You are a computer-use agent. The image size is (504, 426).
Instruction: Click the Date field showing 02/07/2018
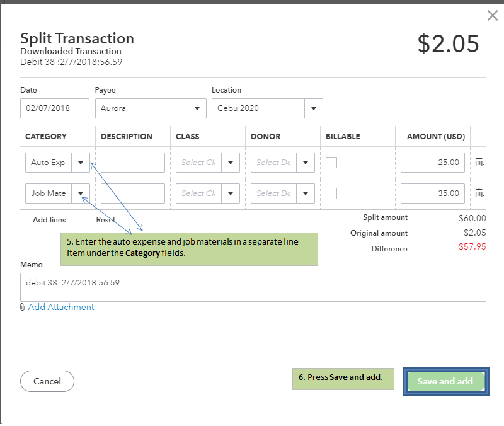[x=54, y=108]
